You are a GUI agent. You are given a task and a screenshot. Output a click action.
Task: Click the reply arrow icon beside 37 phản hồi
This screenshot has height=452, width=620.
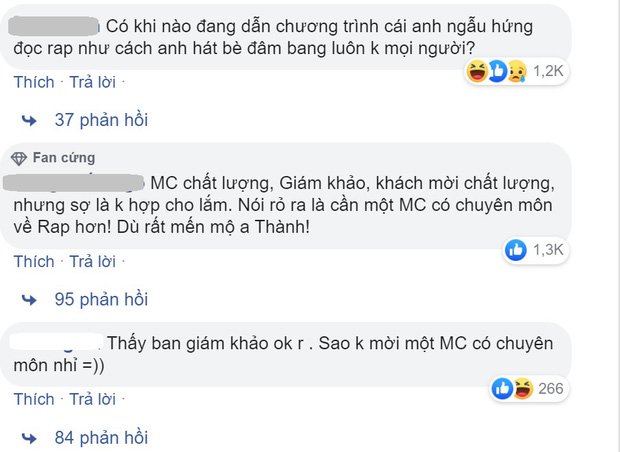[30, 121]
